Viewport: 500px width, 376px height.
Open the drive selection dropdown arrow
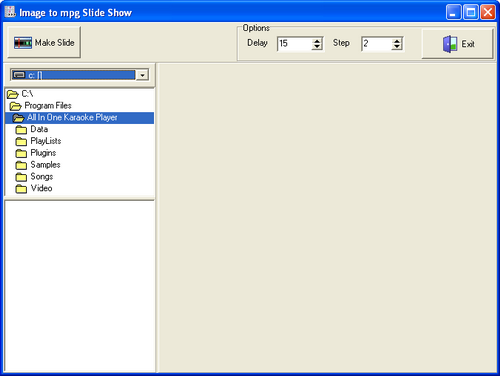(142, 75)
